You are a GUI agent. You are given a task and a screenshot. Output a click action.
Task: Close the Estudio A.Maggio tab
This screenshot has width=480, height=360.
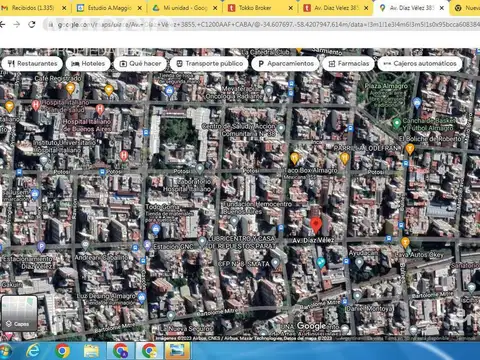pos(140,8)
